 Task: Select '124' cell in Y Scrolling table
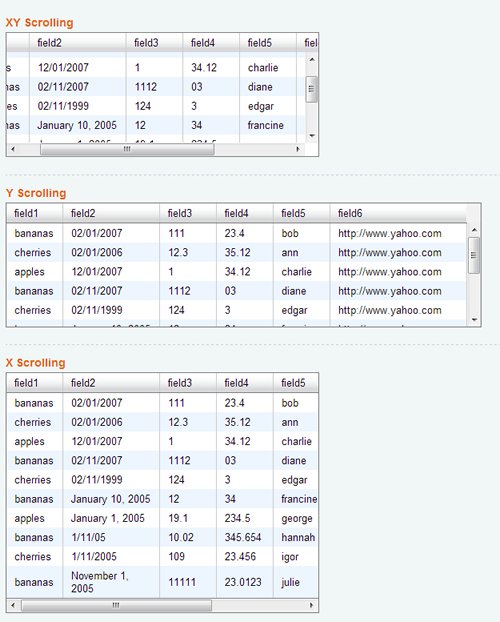click(188, 310)
